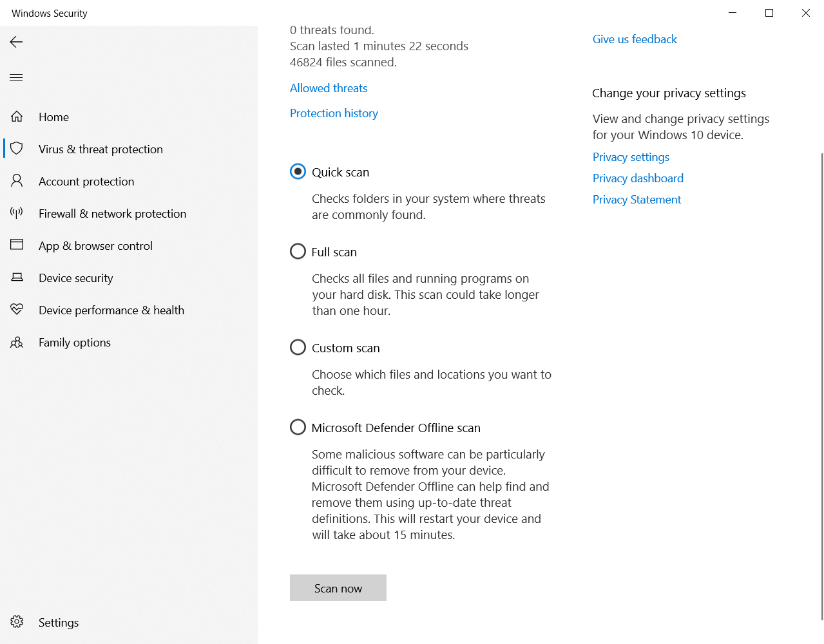Open Privacy dashboard link
Image resolution: width=824 pixels, height=644 pixels.
pyautogui.click(x=638, y=178)
